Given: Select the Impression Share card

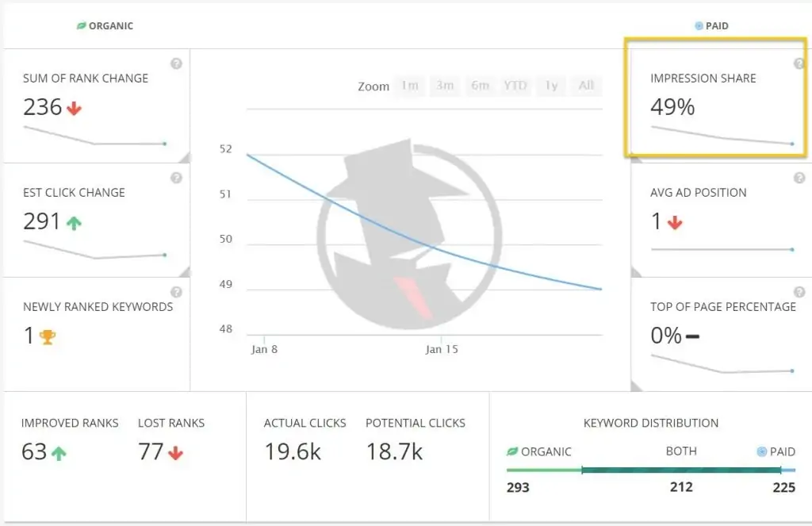Looking at the screenshot, I should (715, 99).
